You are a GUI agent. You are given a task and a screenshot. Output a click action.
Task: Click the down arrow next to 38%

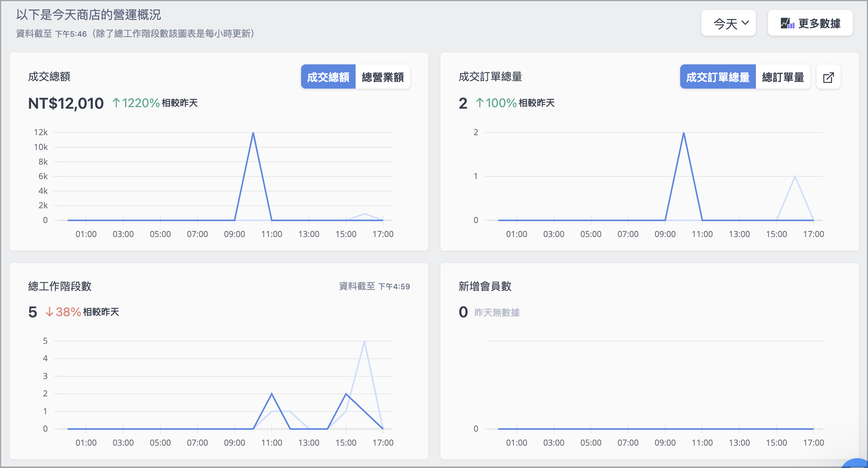click(49, 312)
